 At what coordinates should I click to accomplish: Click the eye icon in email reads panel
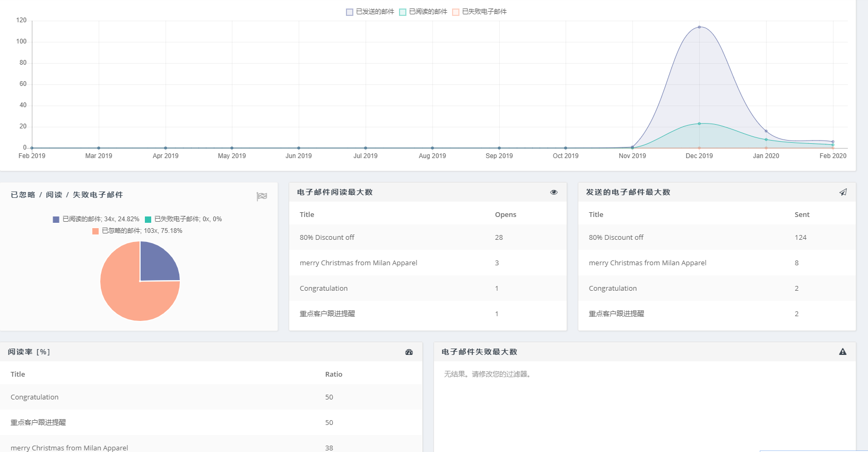tap(553, 192)
